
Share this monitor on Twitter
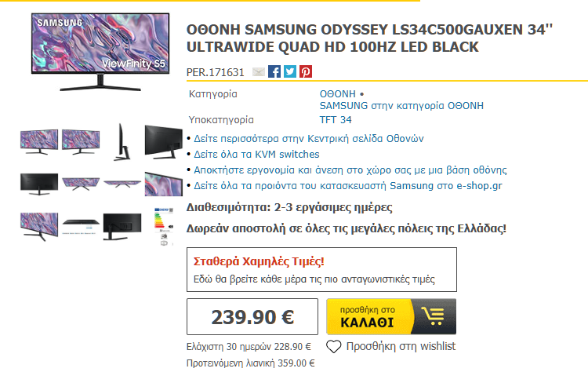[290, 72]
